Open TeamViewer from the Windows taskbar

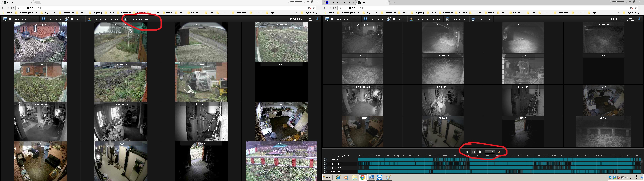pyautogui.click(x=380, y=177)
